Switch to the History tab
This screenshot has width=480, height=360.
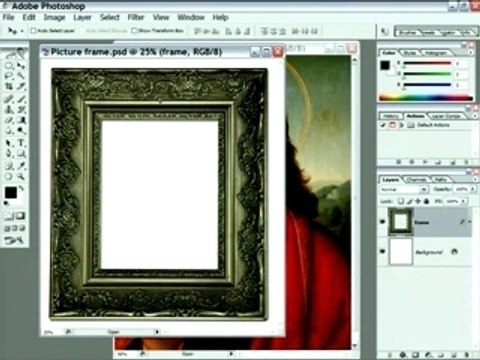[x=390, y=116]
